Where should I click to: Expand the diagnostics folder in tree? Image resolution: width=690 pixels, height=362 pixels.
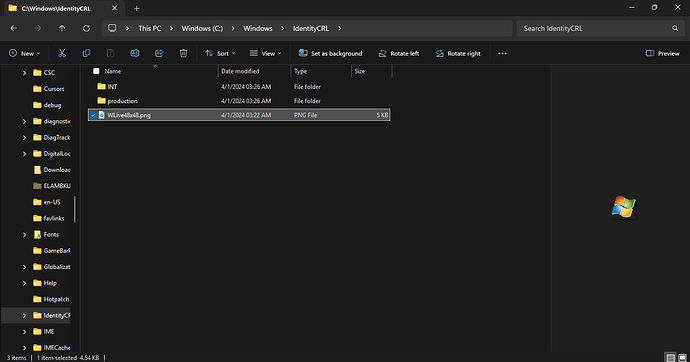pyautogui.click(x=24, y=121)
